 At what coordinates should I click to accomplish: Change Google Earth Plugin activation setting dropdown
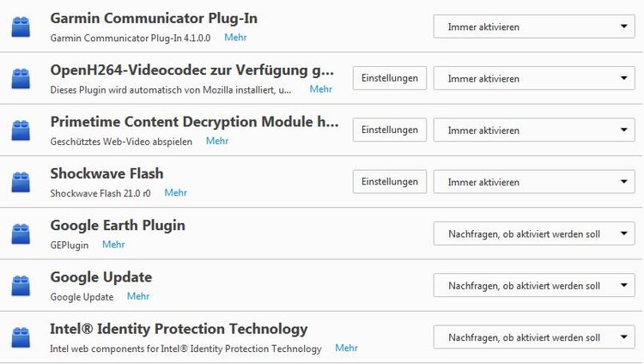[x=534, y=234]
